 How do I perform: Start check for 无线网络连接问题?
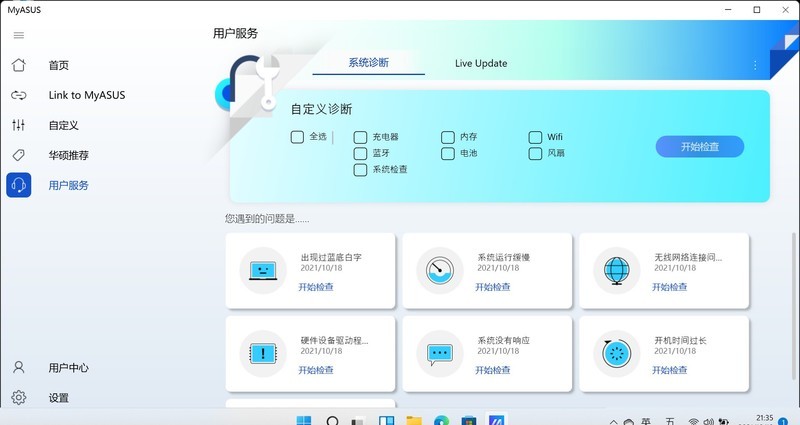[x=669, y=287]
